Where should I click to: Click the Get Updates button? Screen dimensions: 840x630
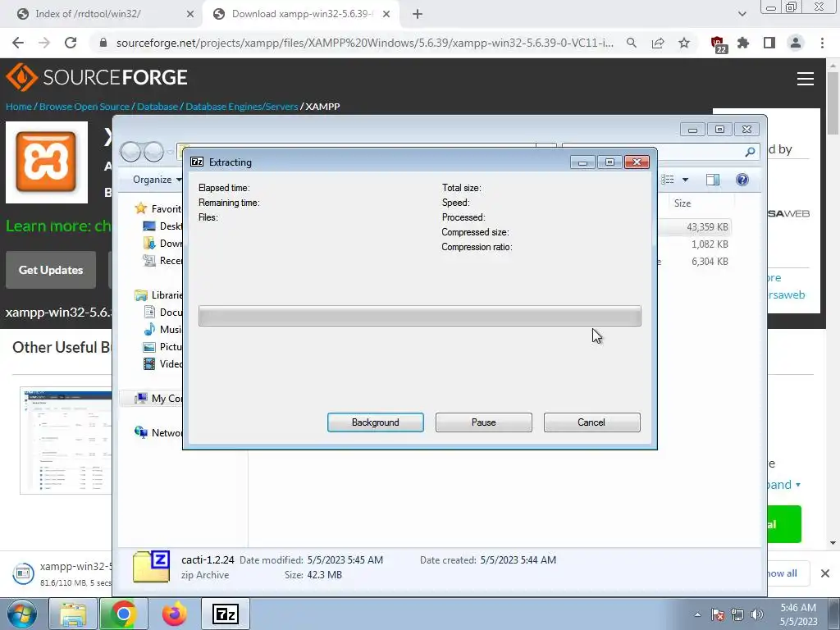pyautogui.click(x=51, y=270)
